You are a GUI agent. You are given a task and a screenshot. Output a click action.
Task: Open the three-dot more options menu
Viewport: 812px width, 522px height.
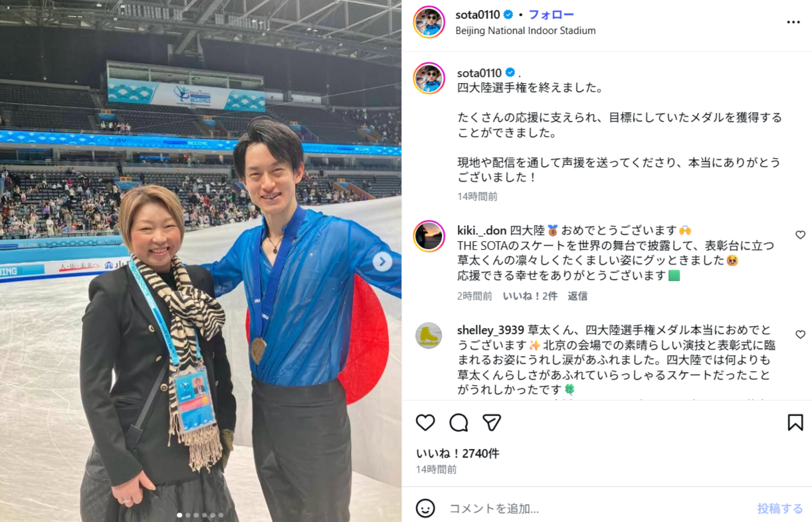click(793, 22)
